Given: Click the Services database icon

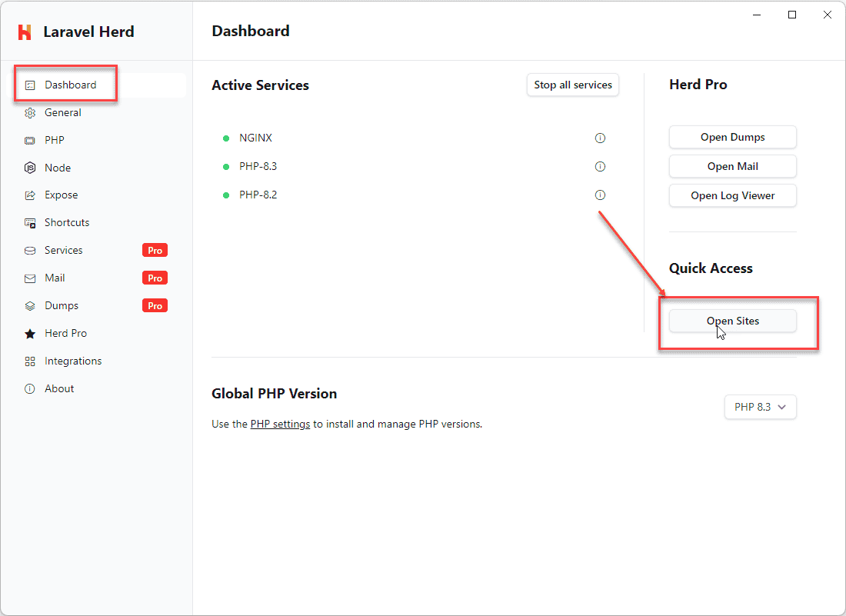Looking at the screenshot, I should tap(30, 251).
